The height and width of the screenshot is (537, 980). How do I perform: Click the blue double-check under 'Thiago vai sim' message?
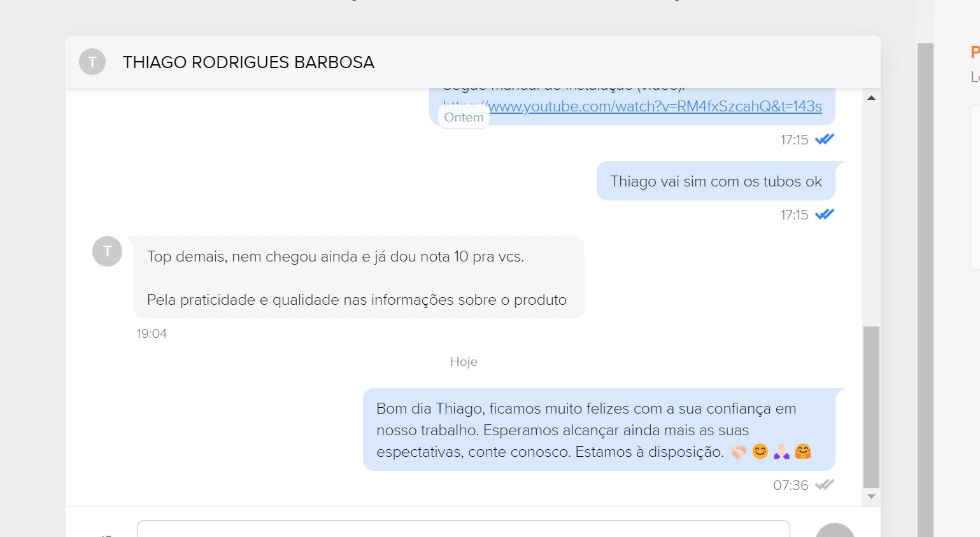click(825, 214)
